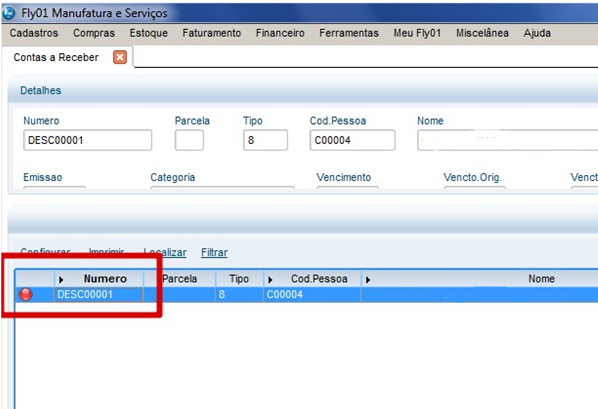Open the Ferramentas menu
This screenshot has height=409, width=598.
click(x=349, y=33)
